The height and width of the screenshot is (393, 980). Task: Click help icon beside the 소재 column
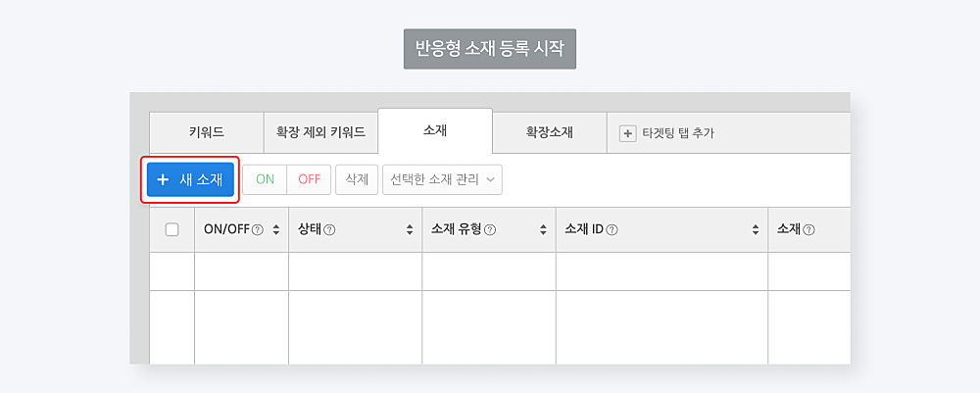808,230
